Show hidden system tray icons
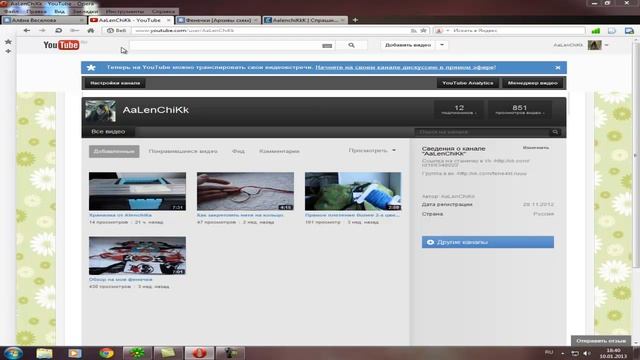 pyautogui.click(x=562, y=353)
